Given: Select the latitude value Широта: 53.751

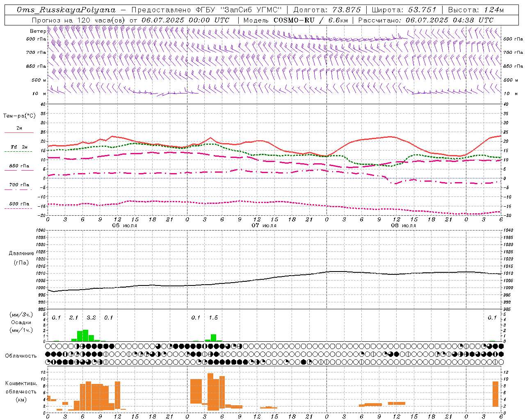Looking at the screenshot, I should click(404, 10).
